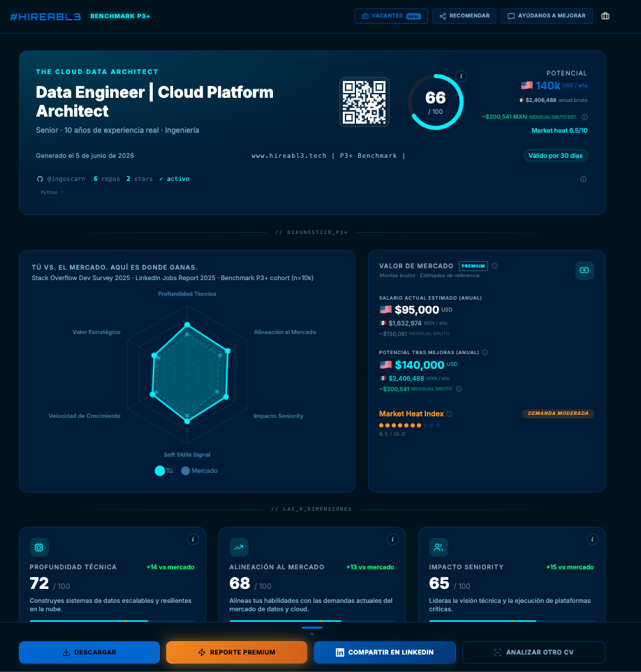This screenshot has width=641, height=672.
Task: Click the trend icon on Alineación al Mercado card
Action: 239,547
